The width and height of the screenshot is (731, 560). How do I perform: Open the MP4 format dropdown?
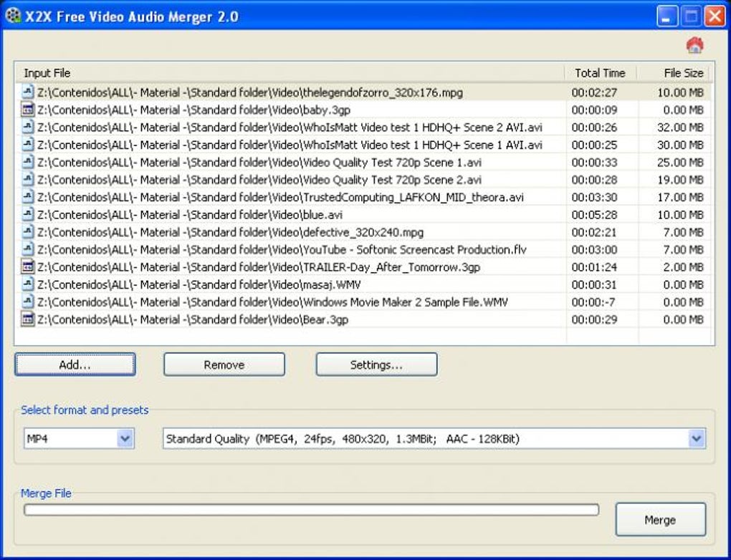(125, 438)
